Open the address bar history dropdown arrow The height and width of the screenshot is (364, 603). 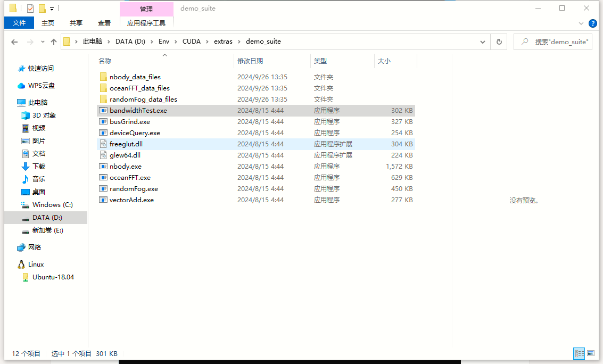click(x=482, y=42)
